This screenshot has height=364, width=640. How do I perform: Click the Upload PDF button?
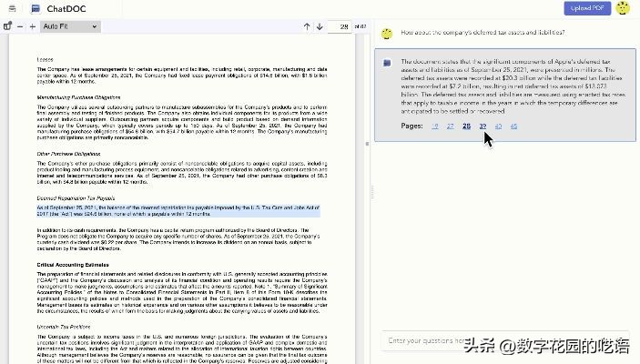pos(587,8)
